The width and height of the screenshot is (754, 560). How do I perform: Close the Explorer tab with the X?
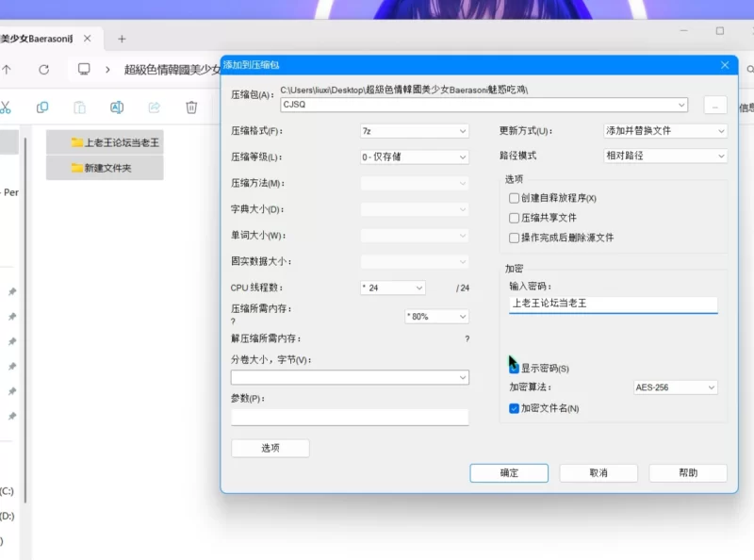[87, 39]
